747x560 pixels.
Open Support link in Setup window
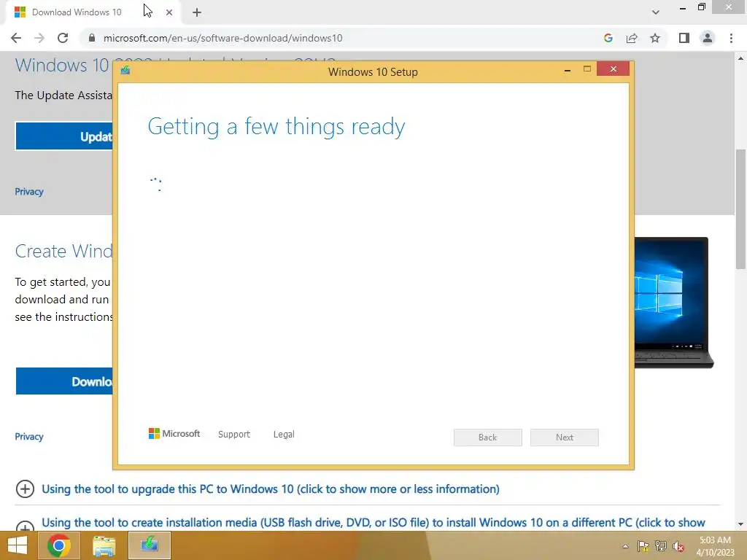pos(234,435)
